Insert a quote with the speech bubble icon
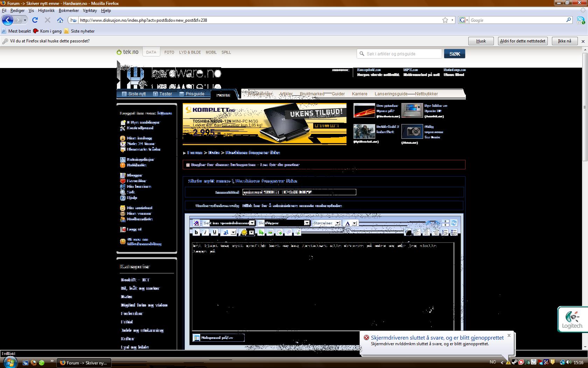The height and width of the screenshot is (368, 588). point(288,232)
